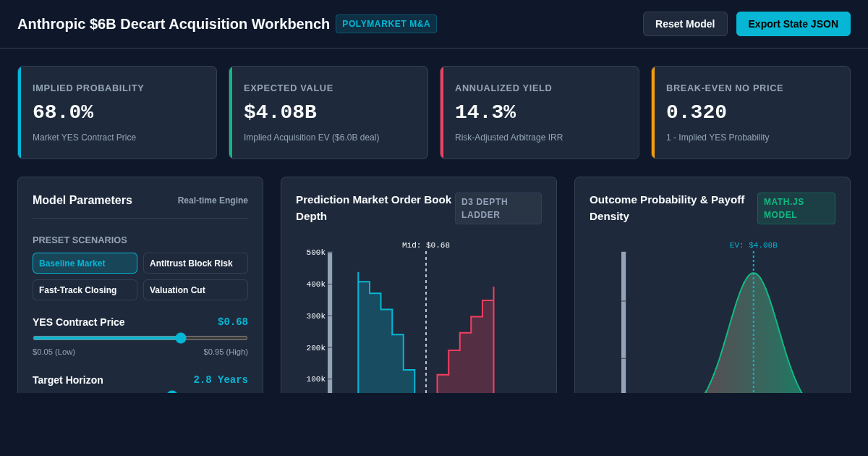Activate the Valuation Cut scenario

(195, 290)
